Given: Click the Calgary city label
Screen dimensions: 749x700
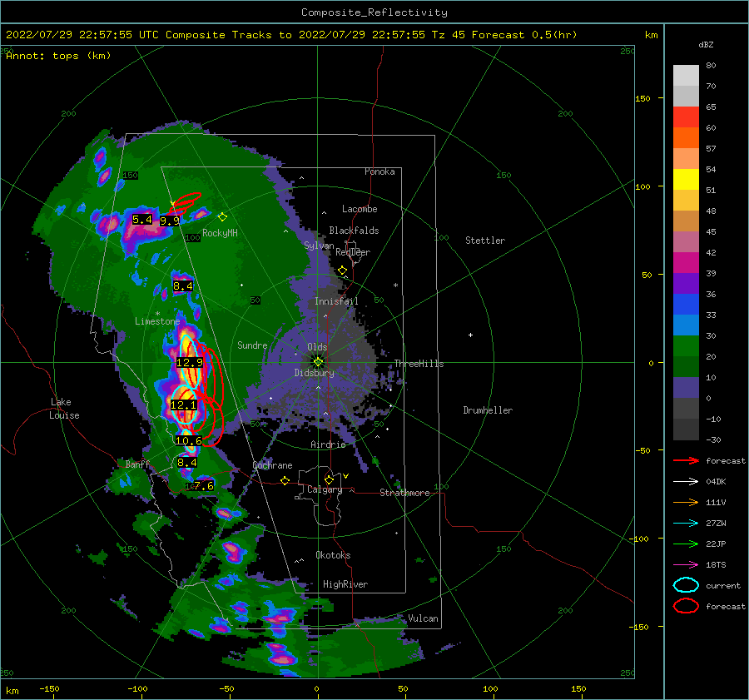Looking at the screenshot, I should (325, 489).
